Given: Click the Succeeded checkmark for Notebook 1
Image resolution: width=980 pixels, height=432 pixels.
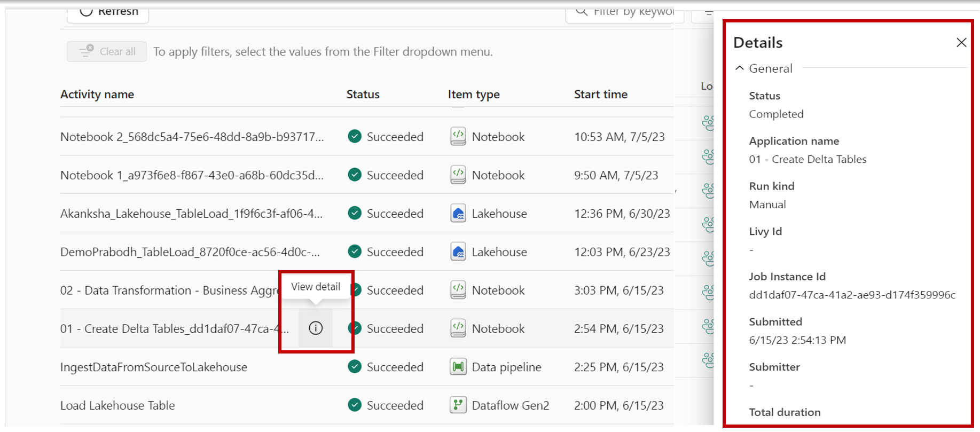Looking at the screenshot, I should coord(355,175).
